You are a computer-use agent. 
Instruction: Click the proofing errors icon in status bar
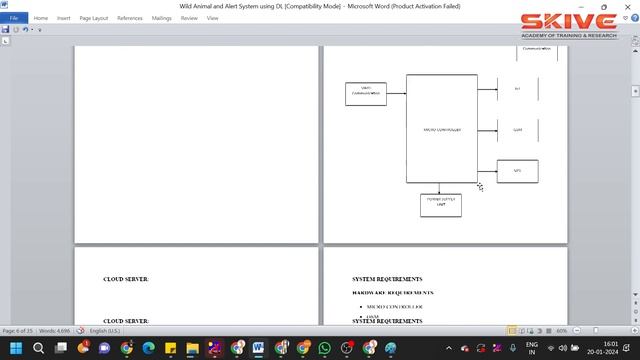pos(80,331)
